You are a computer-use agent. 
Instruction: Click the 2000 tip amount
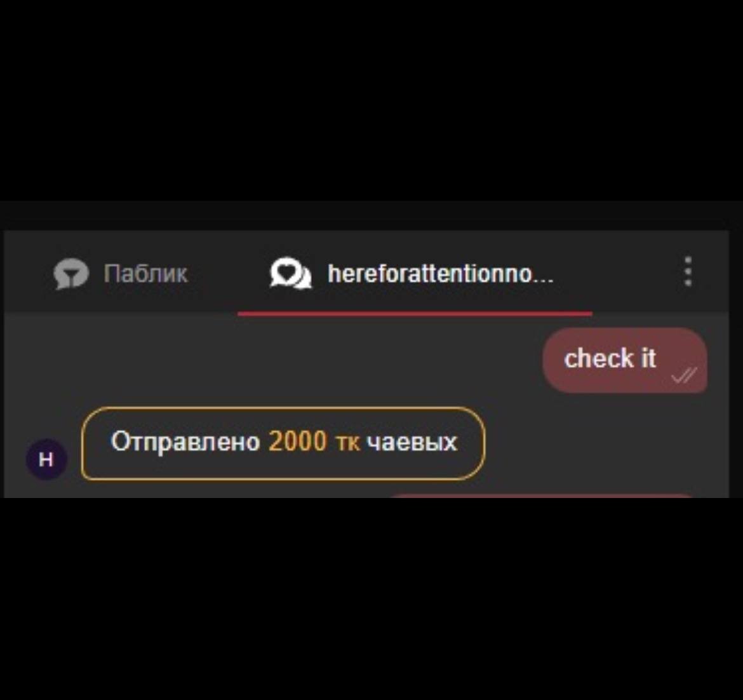tap(298, 441)
